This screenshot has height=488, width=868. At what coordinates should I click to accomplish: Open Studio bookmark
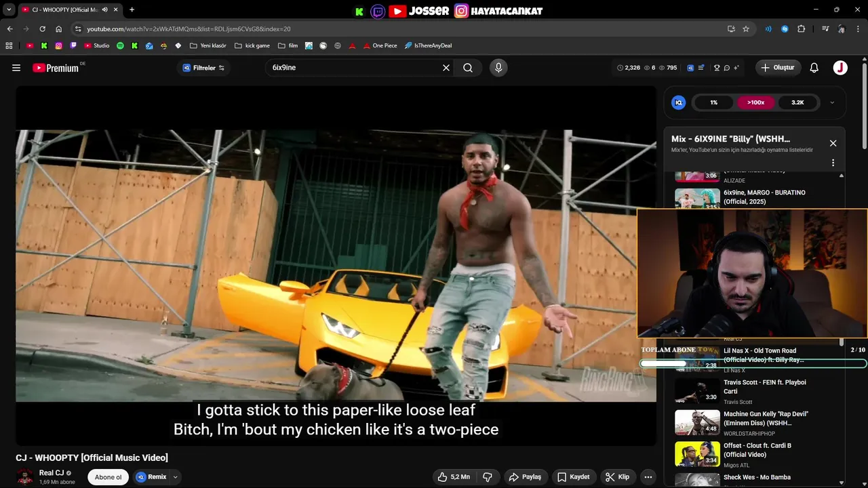(x=97, y=45)
